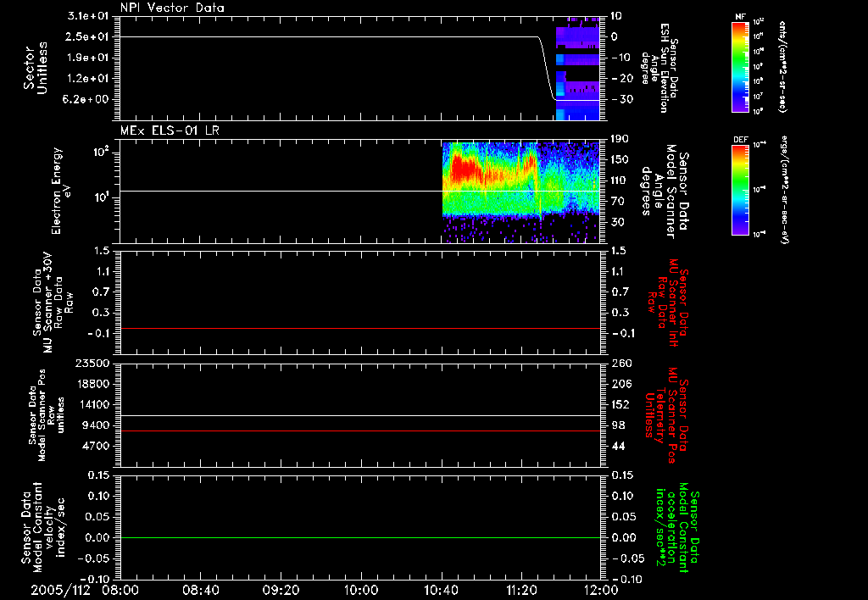Click the '10:40' time axis label
868x600 pixels.
coord(441,590)
